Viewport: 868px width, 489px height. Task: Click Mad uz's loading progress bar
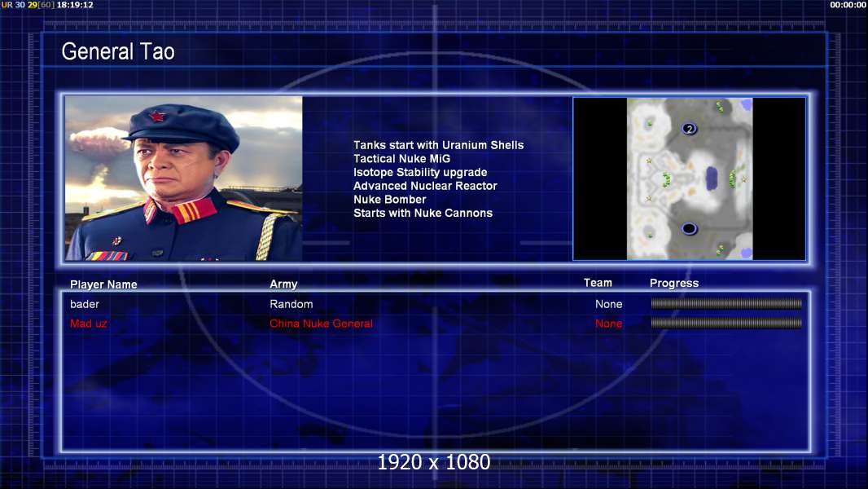726,323
